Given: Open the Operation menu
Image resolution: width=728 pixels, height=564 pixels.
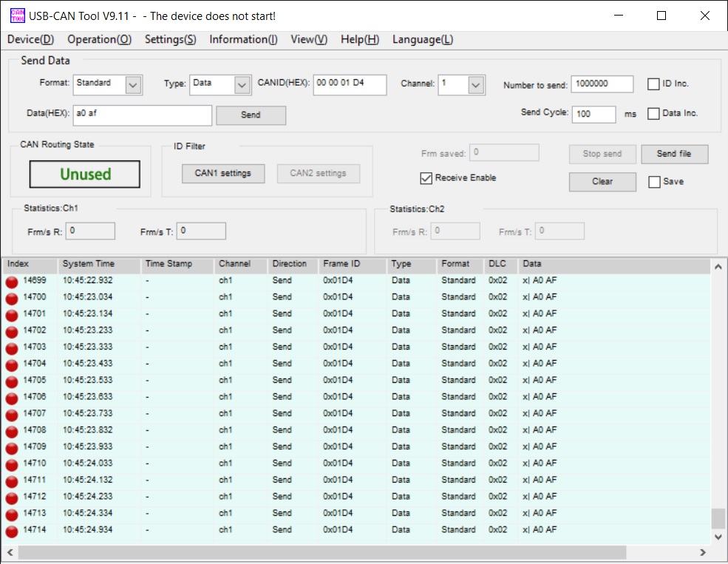Looking at the screenshot, I should 99,40.
